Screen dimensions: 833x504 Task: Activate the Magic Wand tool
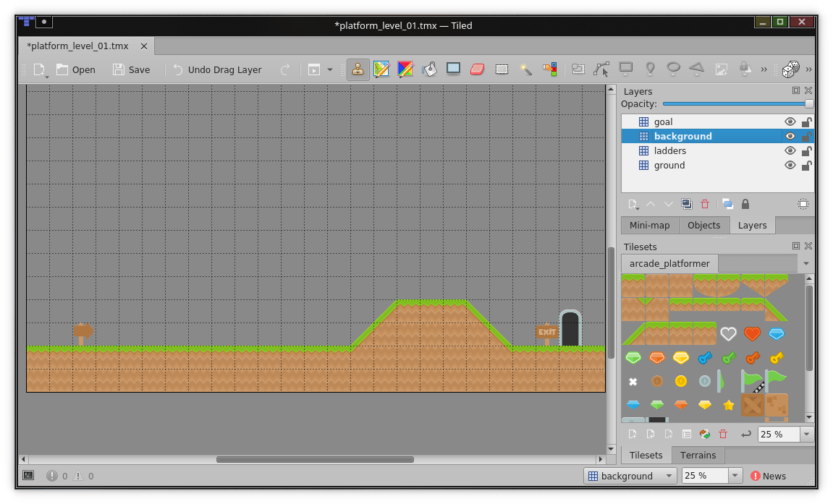pos(526,69)
